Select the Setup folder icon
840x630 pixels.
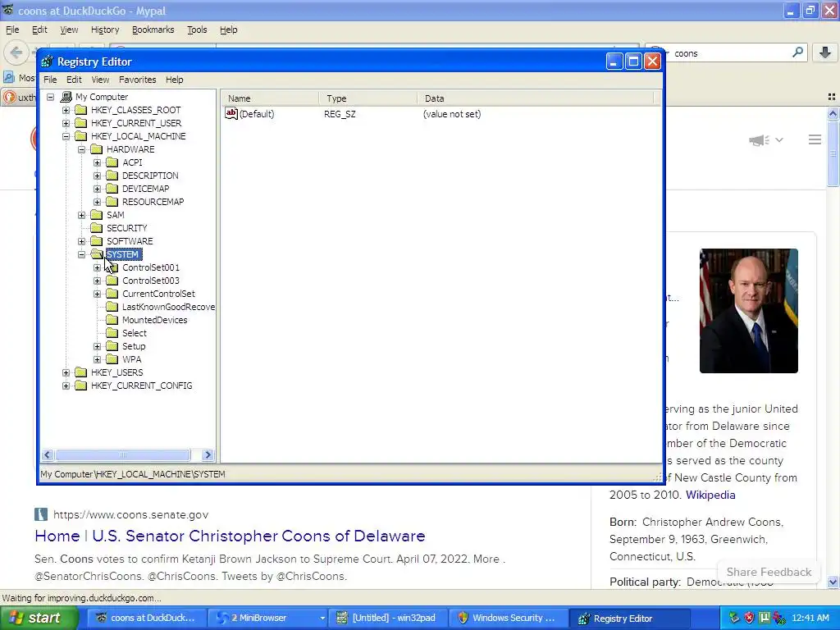pyautogui.click(x=112, y=346)
